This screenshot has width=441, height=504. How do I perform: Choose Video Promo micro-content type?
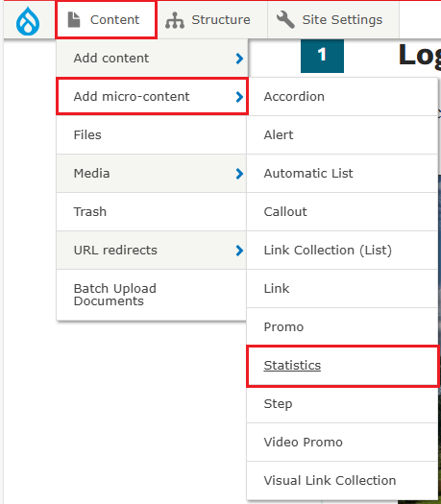[342, 443]
